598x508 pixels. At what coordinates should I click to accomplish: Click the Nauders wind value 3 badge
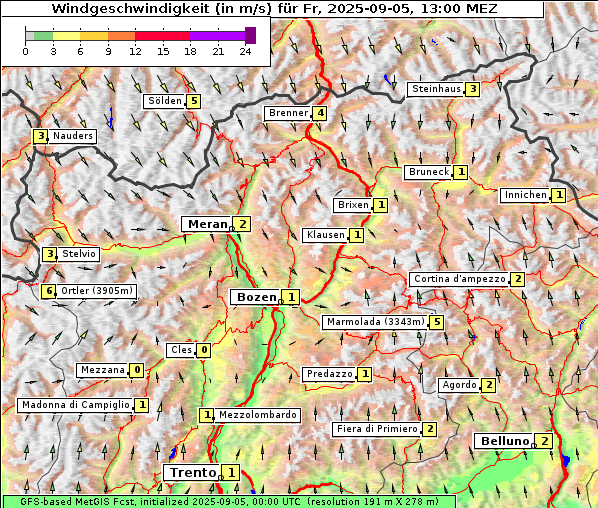tap(40, 136)
